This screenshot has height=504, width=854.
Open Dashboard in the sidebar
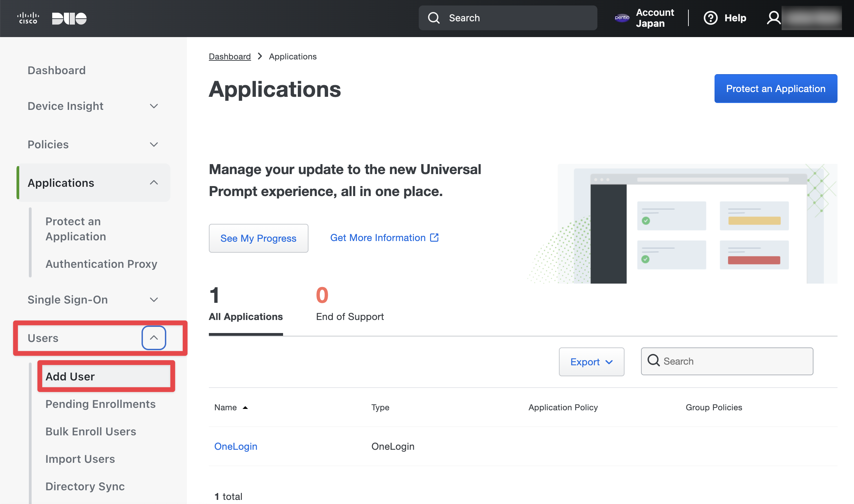[x=57, y=70]
